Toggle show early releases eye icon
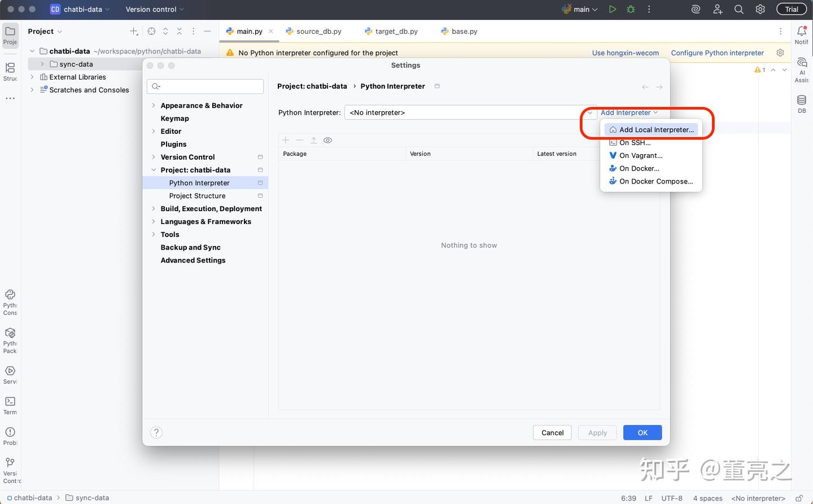 328,140
